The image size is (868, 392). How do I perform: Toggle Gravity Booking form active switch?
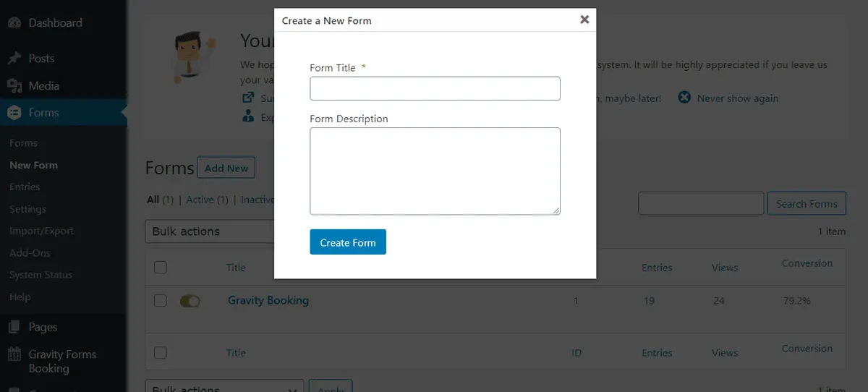tap(190, 301)
